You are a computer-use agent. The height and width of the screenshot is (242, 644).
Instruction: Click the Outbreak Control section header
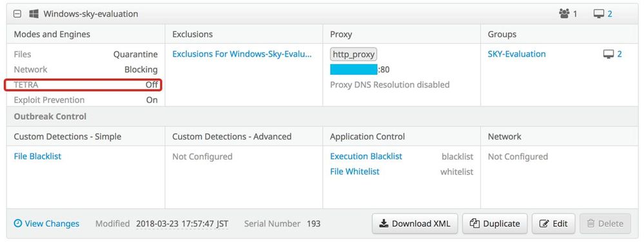point(50,116)
